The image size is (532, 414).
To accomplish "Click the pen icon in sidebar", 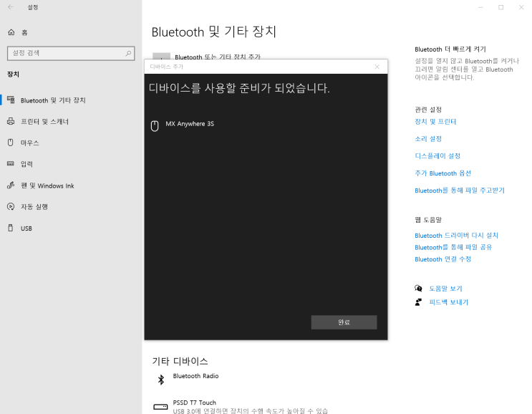I will 11,186.
